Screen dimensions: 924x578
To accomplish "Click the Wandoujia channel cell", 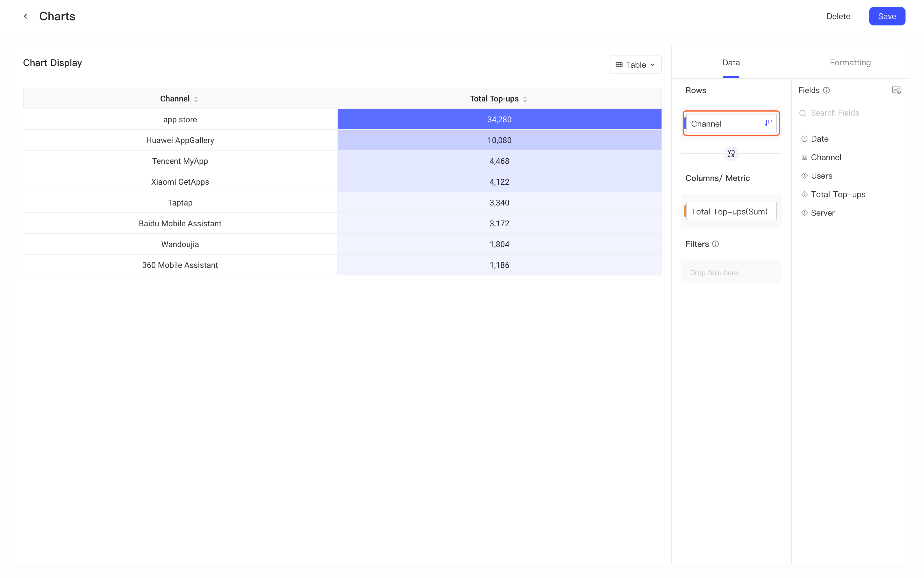I will click(x=180, y=244).
